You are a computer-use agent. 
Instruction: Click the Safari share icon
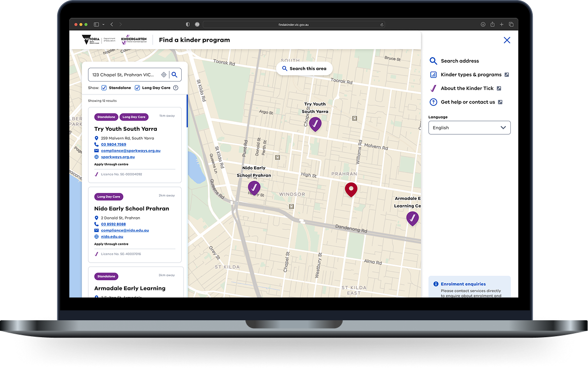492,24
